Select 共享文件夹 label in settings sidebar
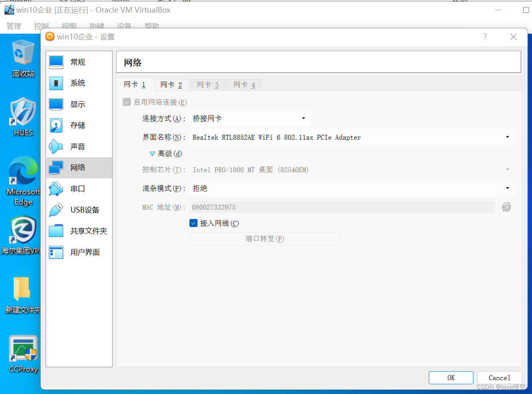 [89, 231]
